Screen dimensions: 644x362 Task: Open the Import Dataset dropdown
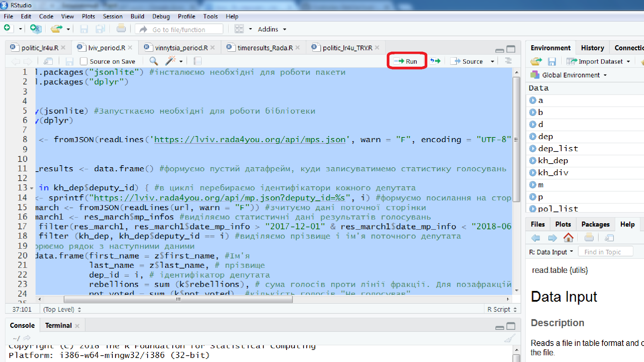(x=600, y=61)
